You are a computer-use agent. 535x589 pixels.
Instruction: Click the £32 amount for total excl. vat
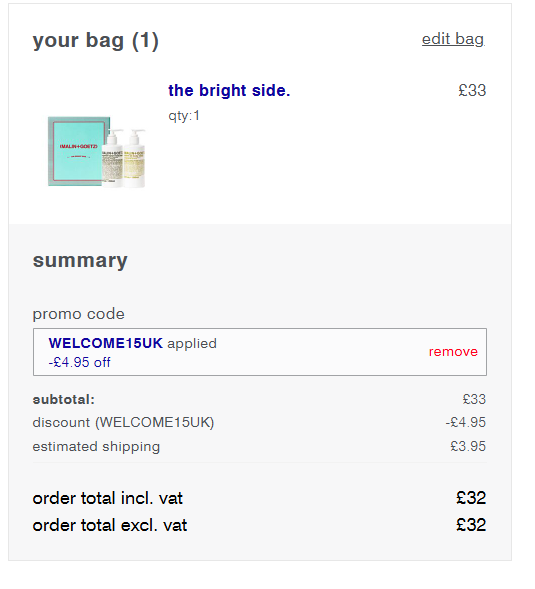tap(471, 525)
